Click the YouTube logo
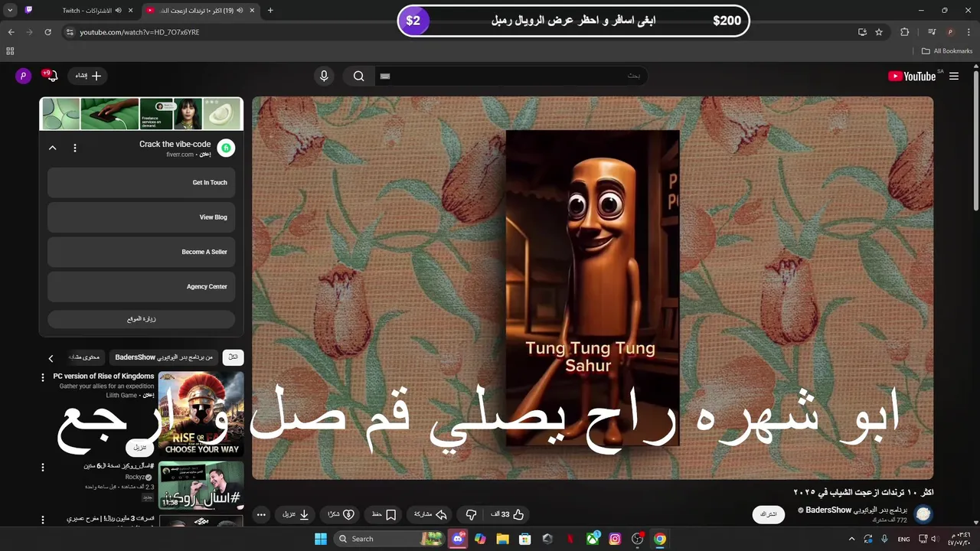The height and width of the screenshot is (551, 980). tap(912, 76)
